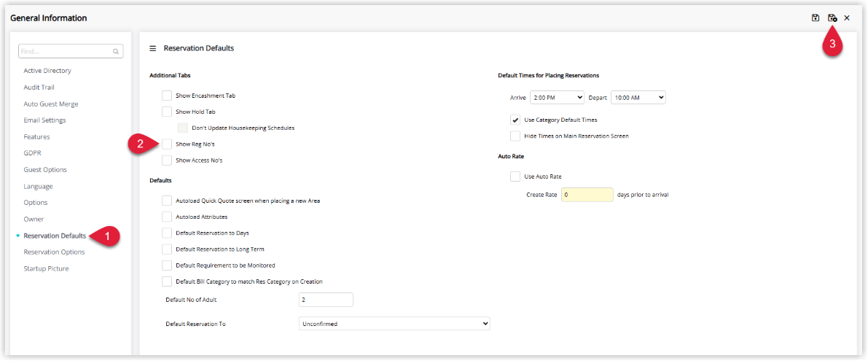Screen dimensions: 868x361
Task: Go to Email Settings
Action: (x=45, y=120)
